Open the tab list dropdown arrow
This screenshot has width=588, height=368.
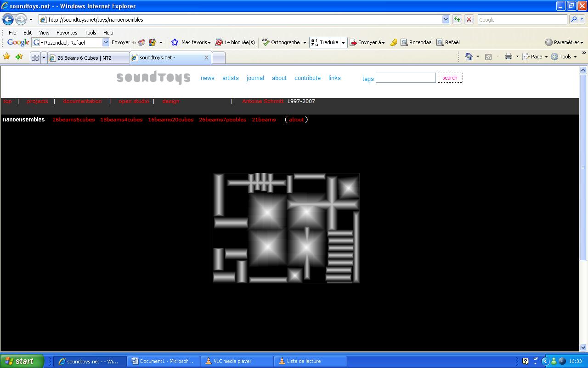pos(44,58)
